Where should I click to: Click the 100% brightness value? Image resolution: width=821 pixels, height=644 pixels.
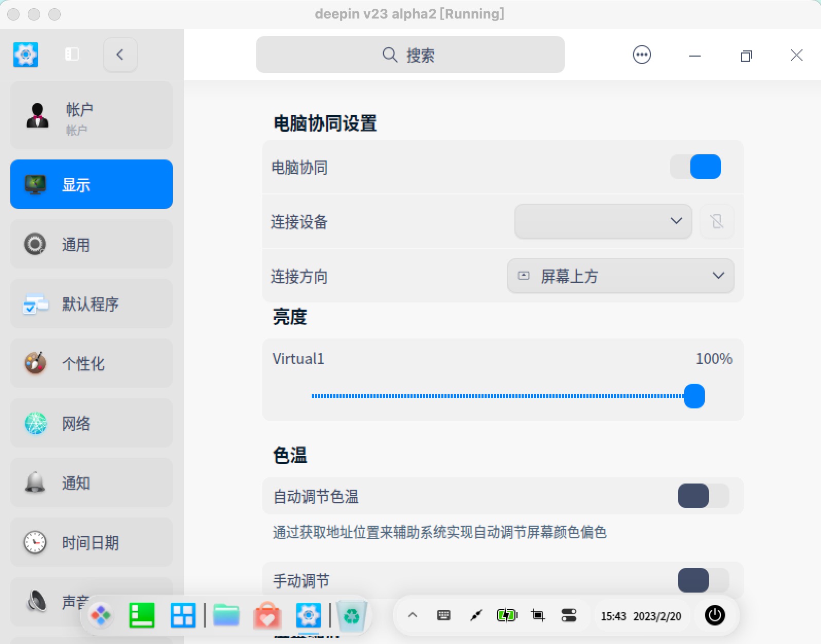coord(714,359)
